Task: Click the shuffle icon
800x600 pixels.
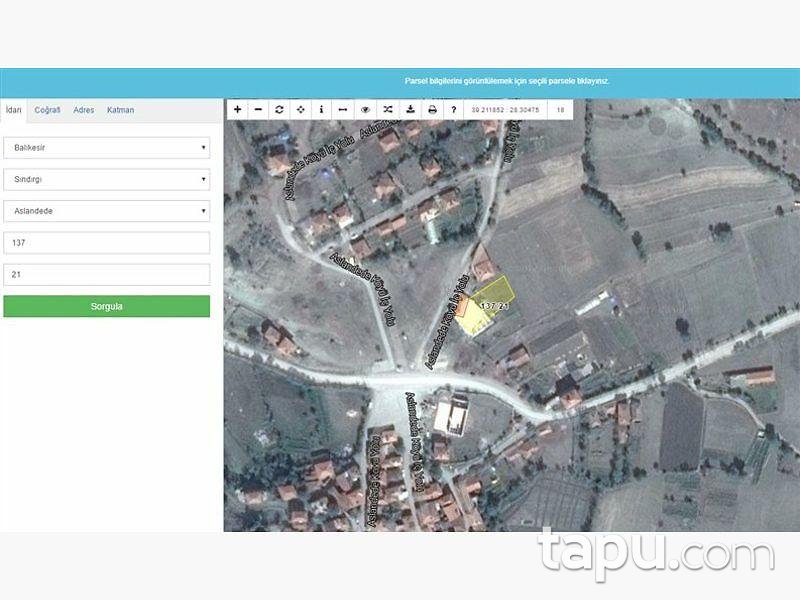Action: [388, 110]
